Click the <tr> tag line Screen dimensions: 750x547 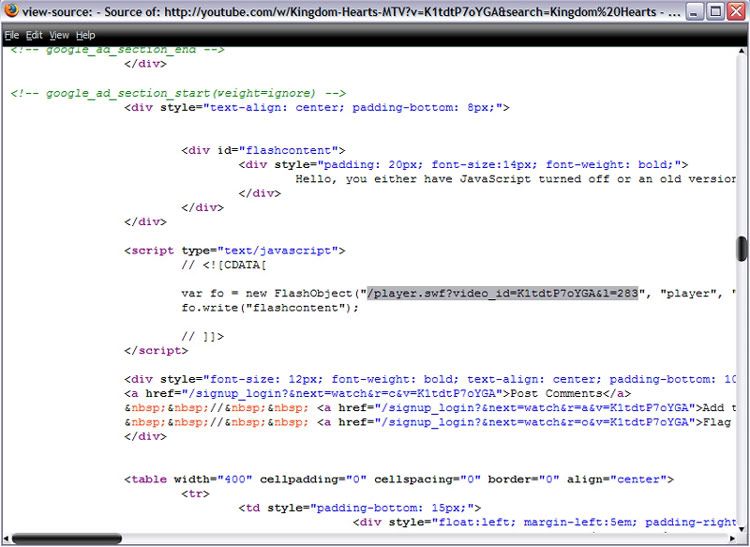click(x=195, y=494)
